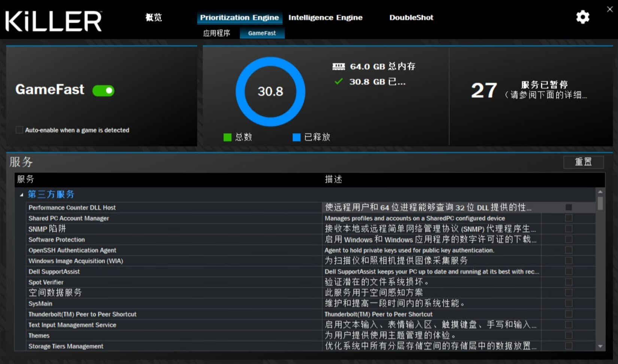Click the green 总数 legend swatch

(x=227, y=137)
